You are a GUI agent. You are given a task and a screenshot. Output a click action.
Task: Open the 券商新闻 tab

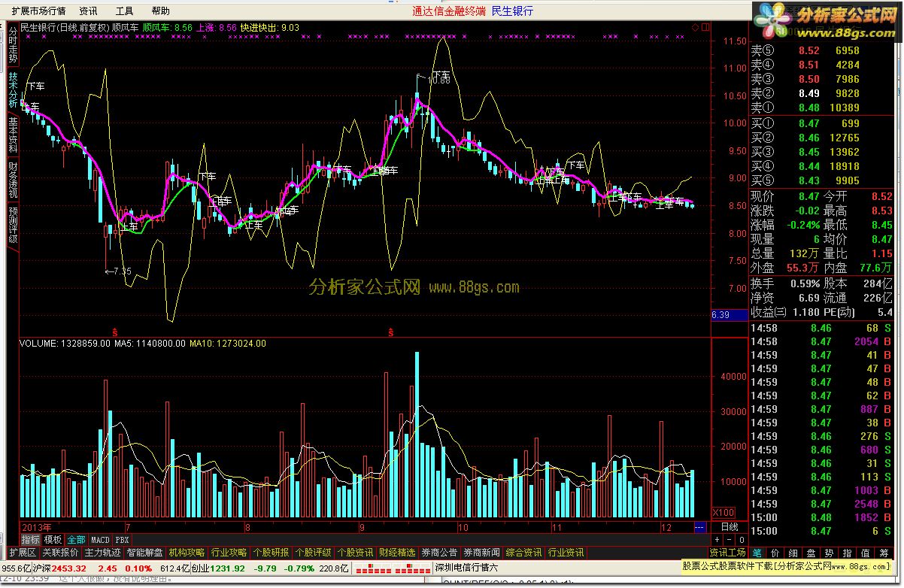(481, 553)
